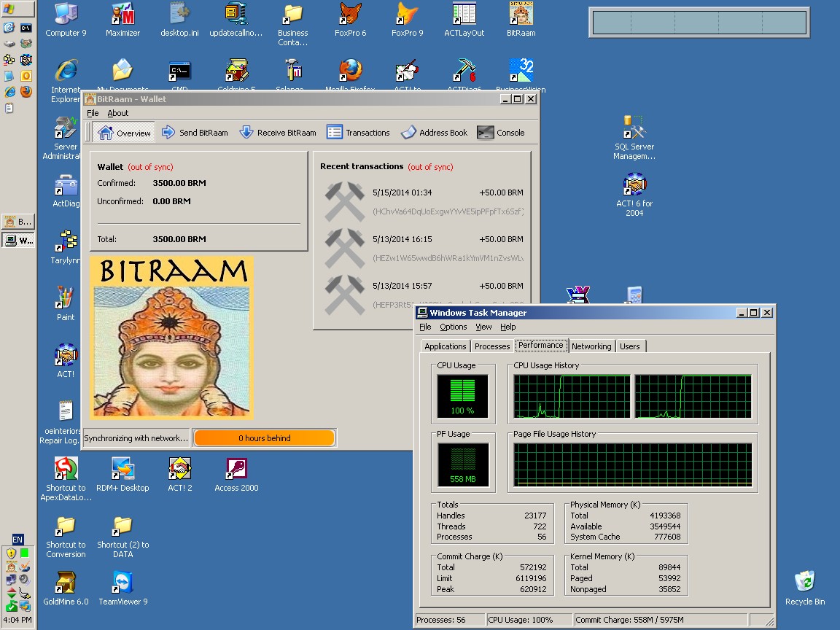Open the Overview page in BitRaam Wallet
Viewport: 840px width, 630px height.
(124, 133)
